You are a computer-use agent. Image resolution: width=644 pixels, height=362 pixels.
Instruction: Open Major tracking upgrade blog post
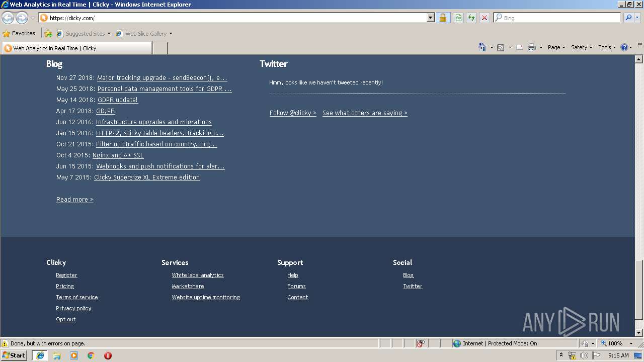click(x=162, y=78)
